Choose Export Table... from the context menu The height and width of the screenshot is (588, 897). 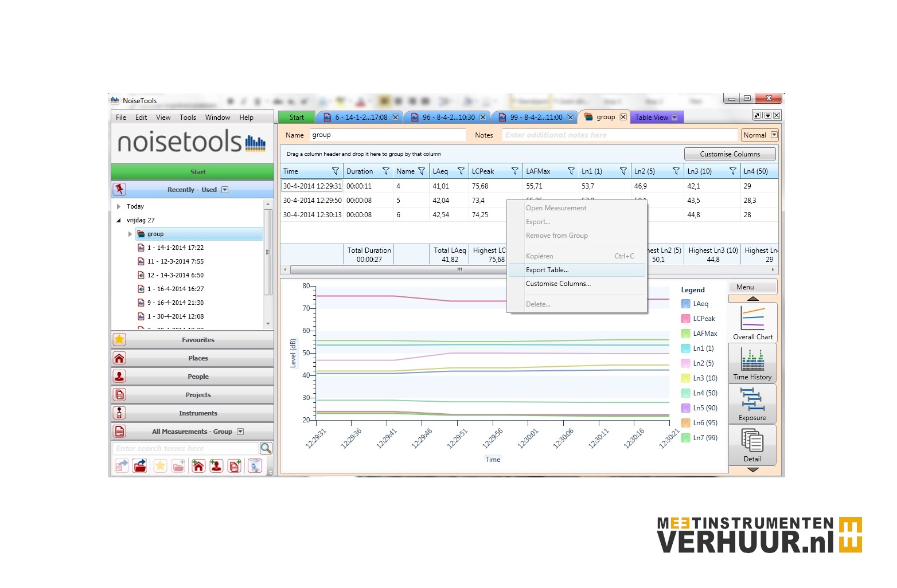coord(577,270)
